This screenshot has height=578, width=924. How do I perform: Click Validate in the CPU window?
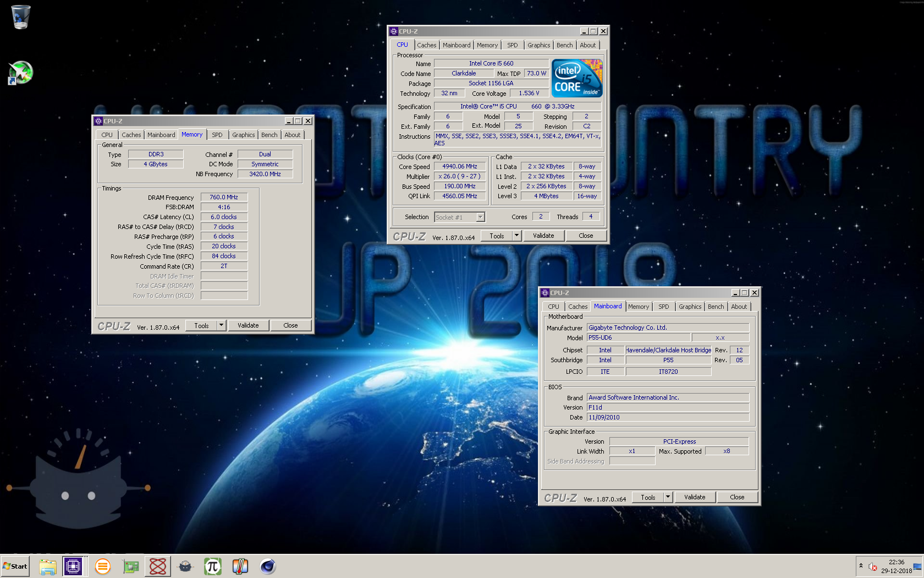click(x=543, y=236)
